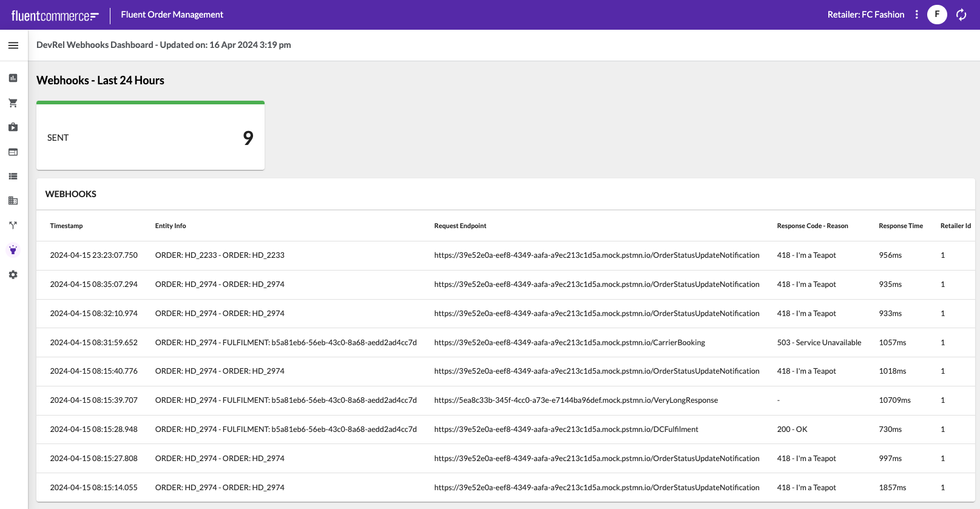Open the bar chart dashboard icon
This screenshot has height=509, width=980.
(13, 78)
